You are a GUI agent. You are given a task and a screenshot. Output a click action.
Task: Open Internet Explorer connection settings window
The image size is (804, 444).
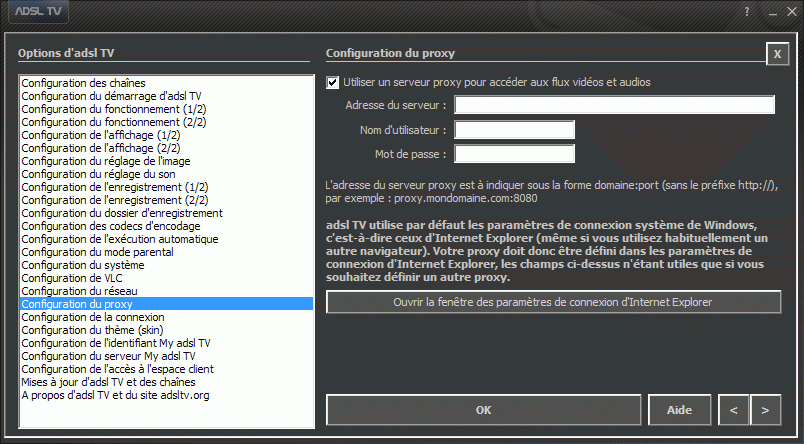(553, 302)
